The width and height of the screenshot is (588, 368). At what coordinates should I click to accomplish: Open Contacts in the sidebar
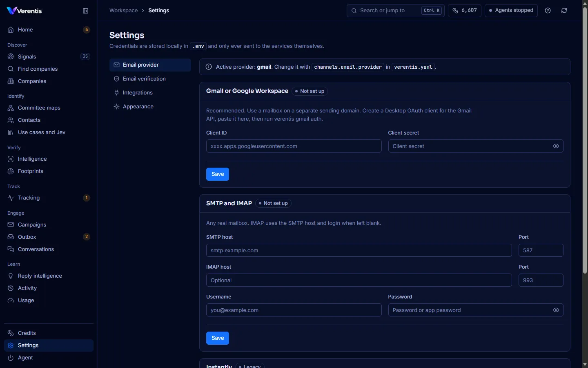point(49,120)
